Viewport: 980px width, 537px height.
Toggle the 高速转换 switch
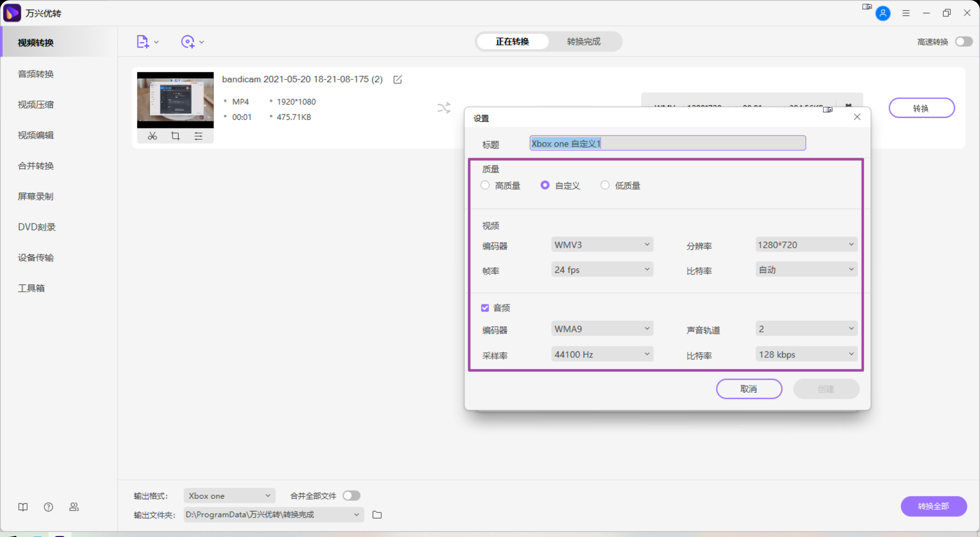964,42
